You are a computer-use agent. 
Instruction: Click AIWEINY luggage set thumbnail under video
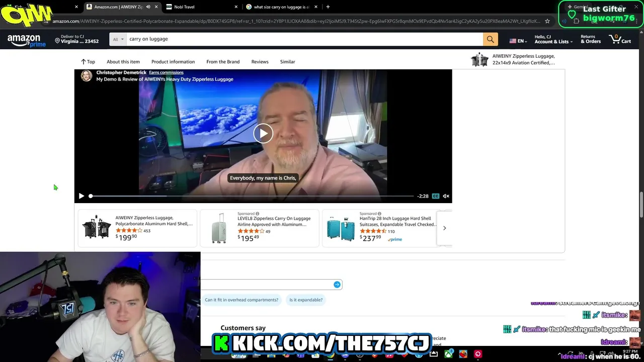97,228
